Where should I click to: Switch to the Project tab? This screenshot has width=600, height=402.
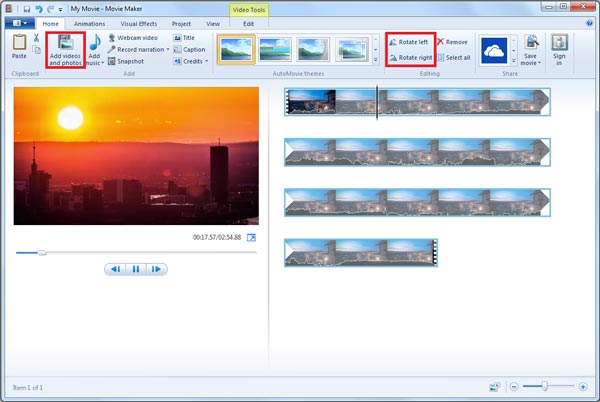181,24
